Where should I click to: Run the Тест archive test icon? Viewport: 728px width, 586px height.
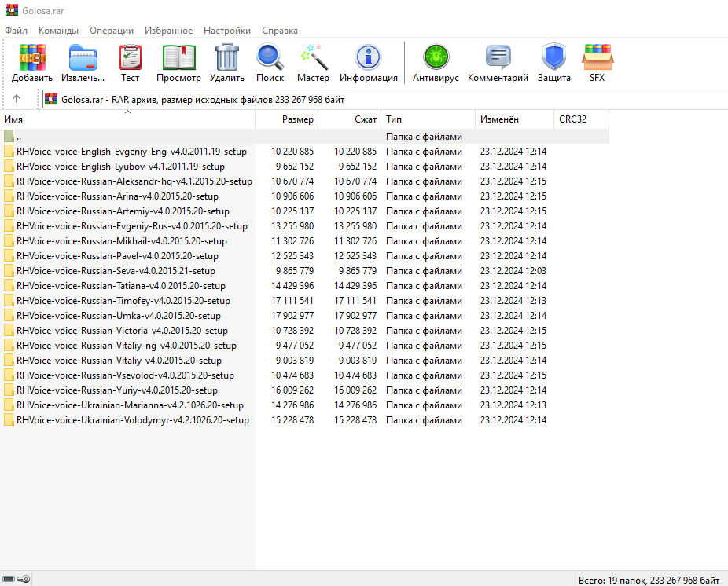pyautogui.click(x=130, y=58)
